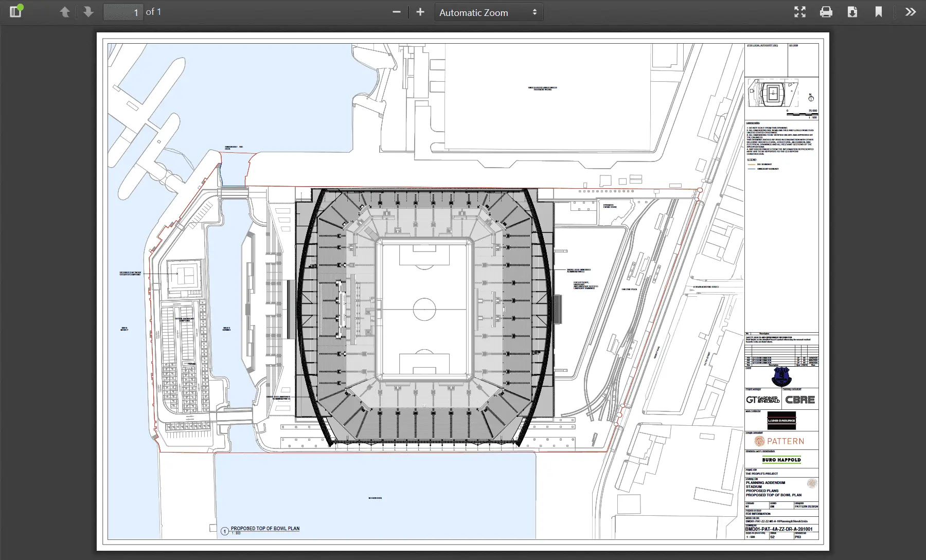Click the 'PROPOSED TOP OF BOWL PLAN' drawing label
The height and width of the screenshot is (560, 926).
point(265,529)
